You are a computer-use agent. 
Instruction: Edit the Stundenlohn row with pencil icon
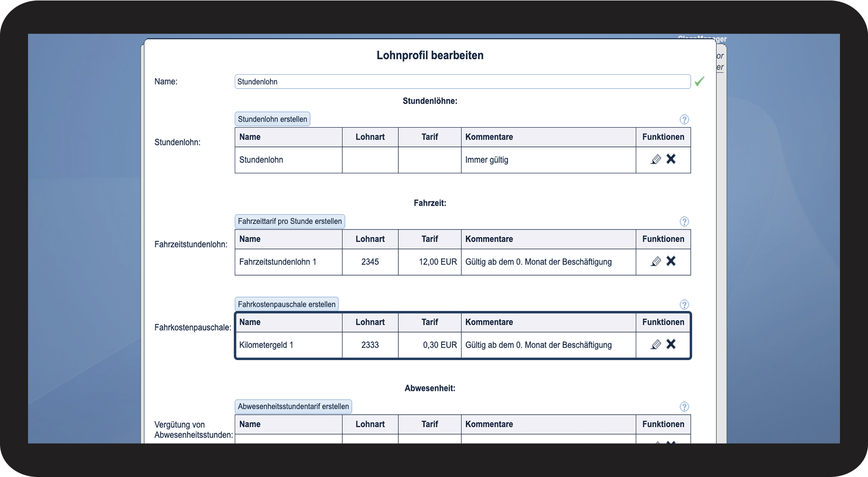(x=656, y=160)
